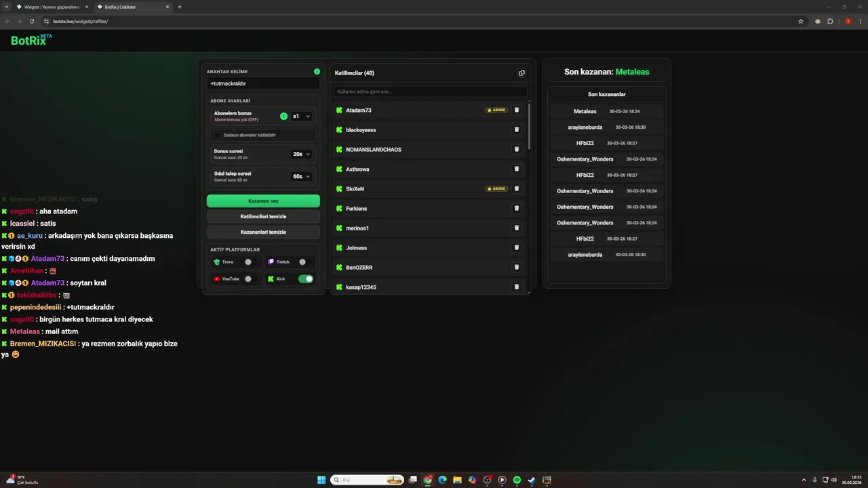Select Metaleas 30-03-26 18:34 winner row
Viewport: 868px width, 488px height.
pos(607,111)
